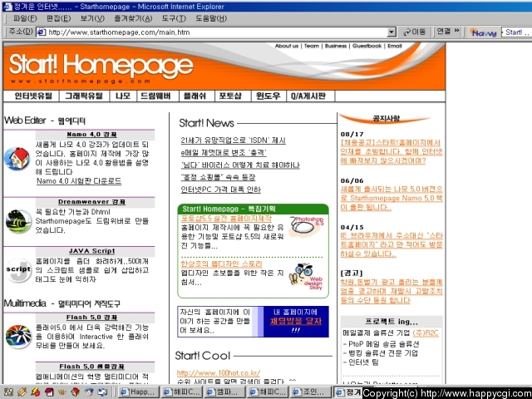Image resolution: width=532 pixels, height=399 pixels.
Task: Click the Business header link
Action: 336,46
